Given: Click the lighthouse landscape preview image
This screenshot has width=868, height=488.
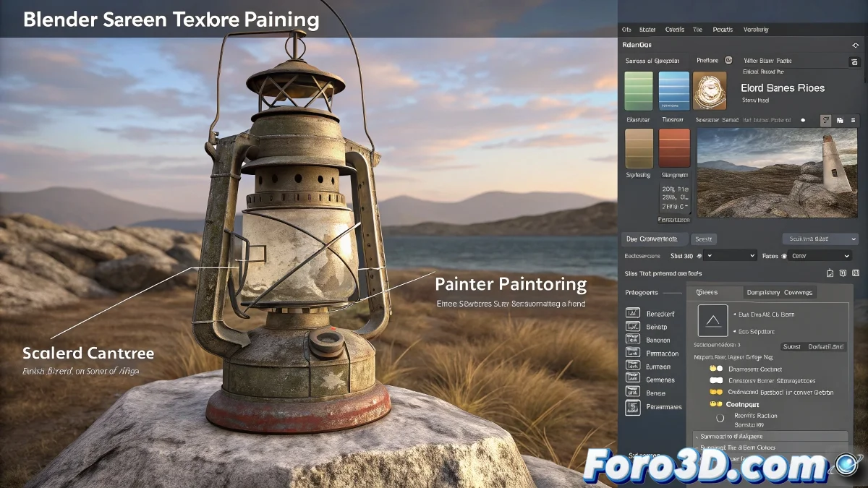Looking at the screenshot, I should (x=778, y=174).
